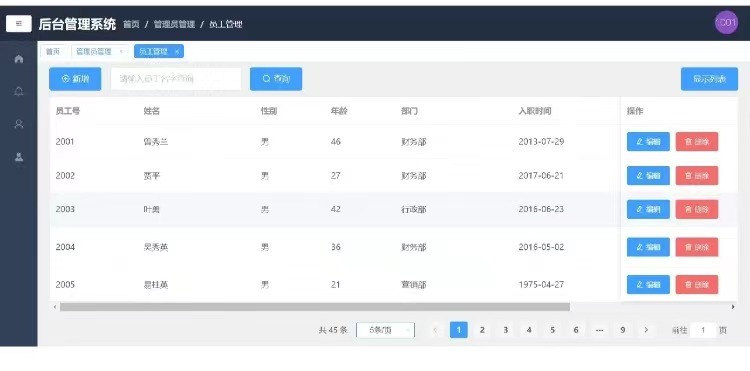
Task: Go to next page arrow
Action: click(646, 330)
